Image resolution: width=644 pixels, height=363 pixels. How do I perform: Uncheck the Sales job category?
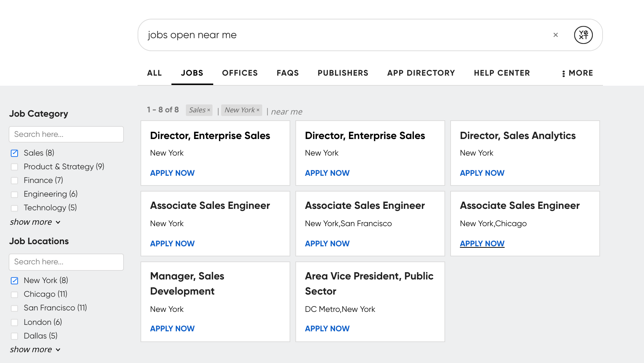click(x=14, y=153)
